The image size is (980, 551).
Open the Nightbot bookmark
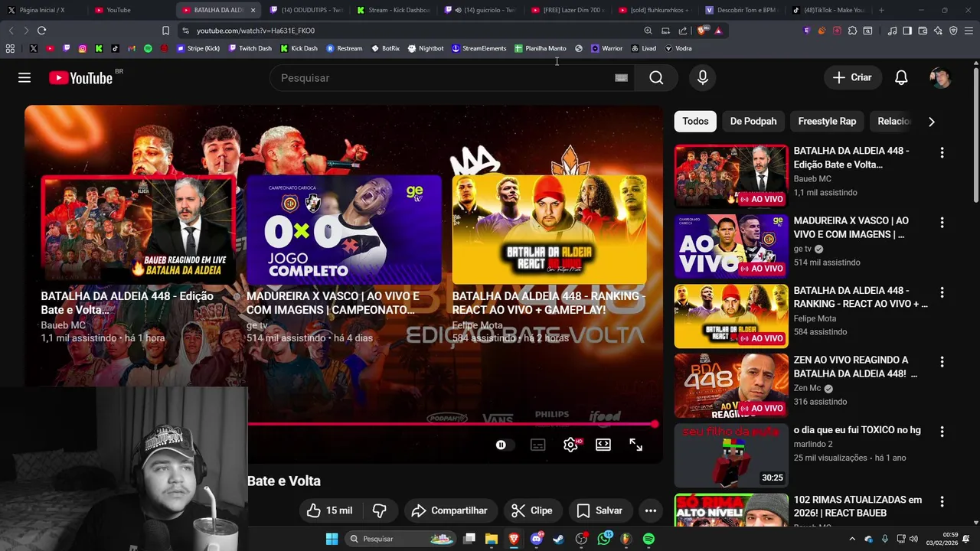pyautogui.click(x=426, y=48)
